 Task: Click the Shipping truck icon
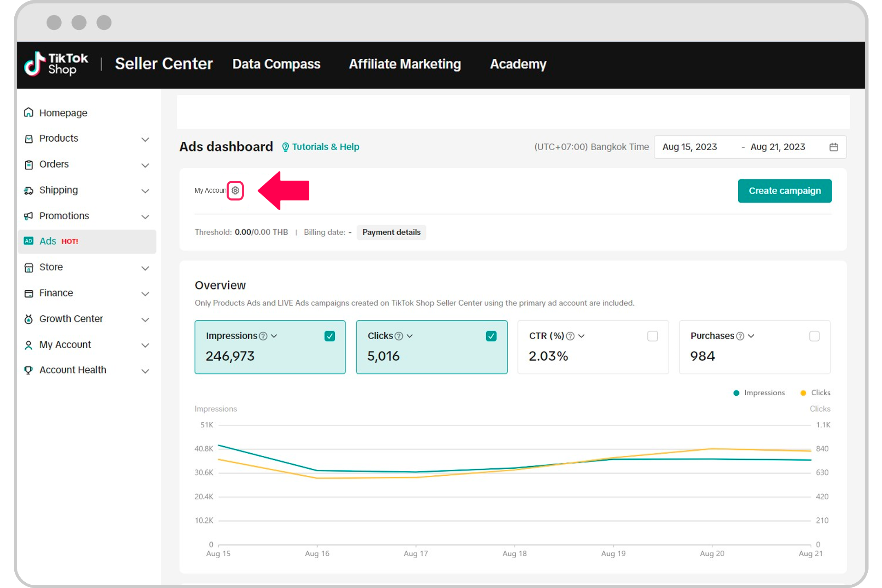coord(29,191)
